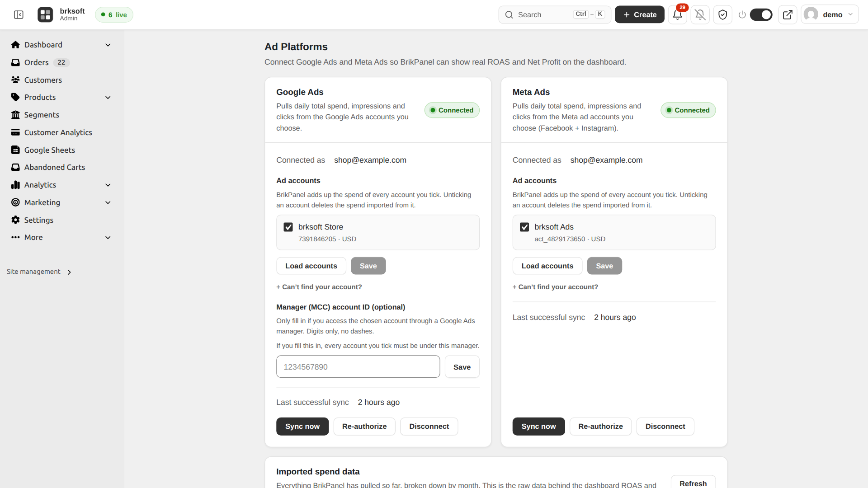Open notifications bell with 29 badge

pyautogui.click(x=677, y=15)
